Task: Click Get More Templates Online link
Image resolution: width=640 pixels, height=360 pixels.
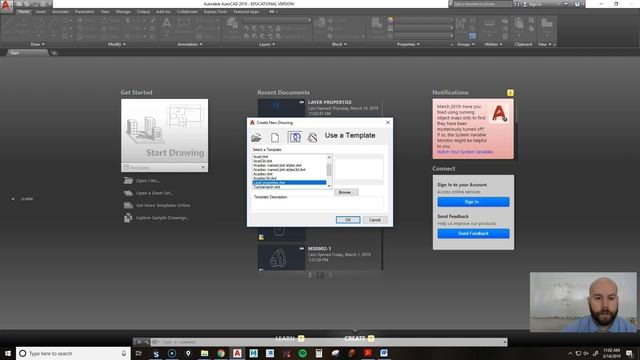Action: coord(163,205)
